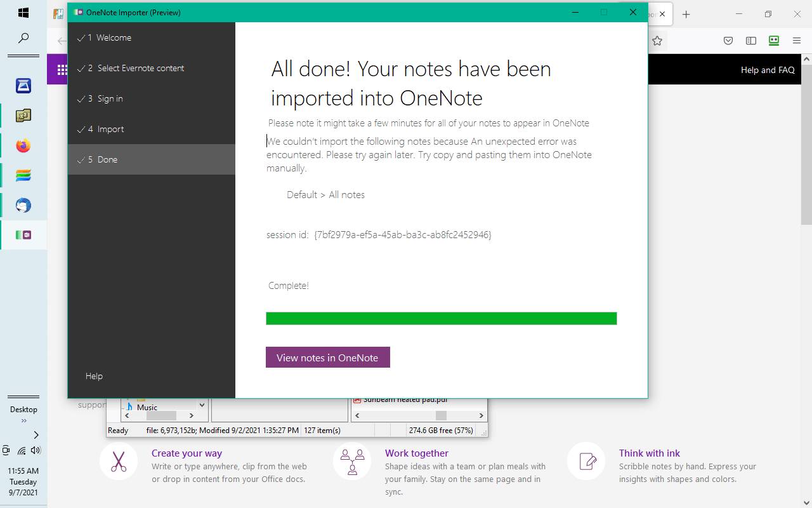The width and height of the screenshot is (812, 508).
Task: Click the Think with ink pen icon
Action: point(586,461)
